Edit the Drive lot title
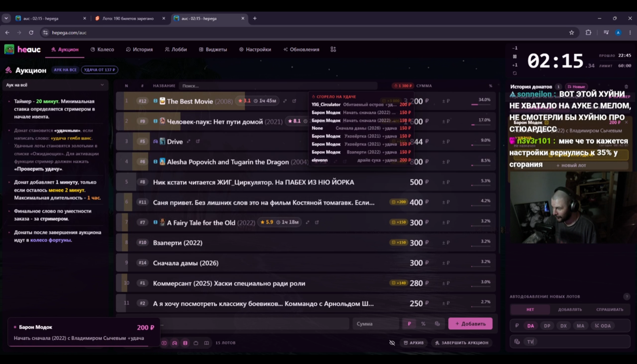The width and height of the screenshot is (637, 364). click(x=189, y=141)
